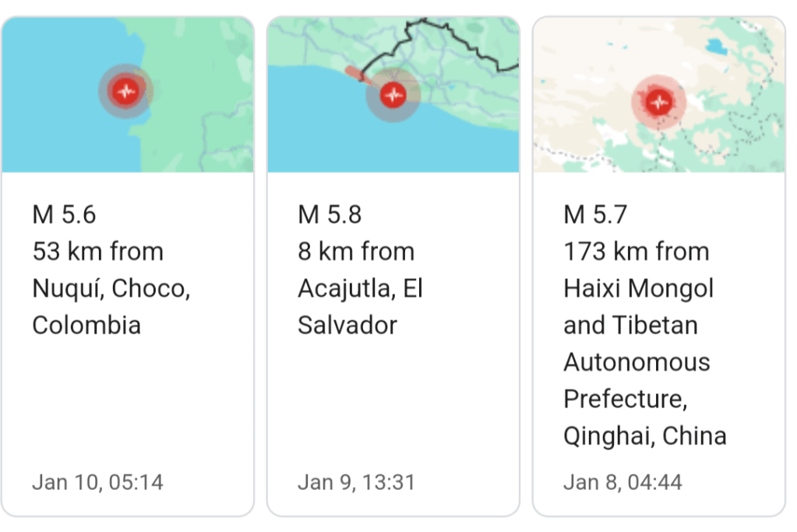The width and height of the screenshot is (797, 532).
Task: Click the Jan 9, 13:31 timestamp
Action: tap(356, 482)
